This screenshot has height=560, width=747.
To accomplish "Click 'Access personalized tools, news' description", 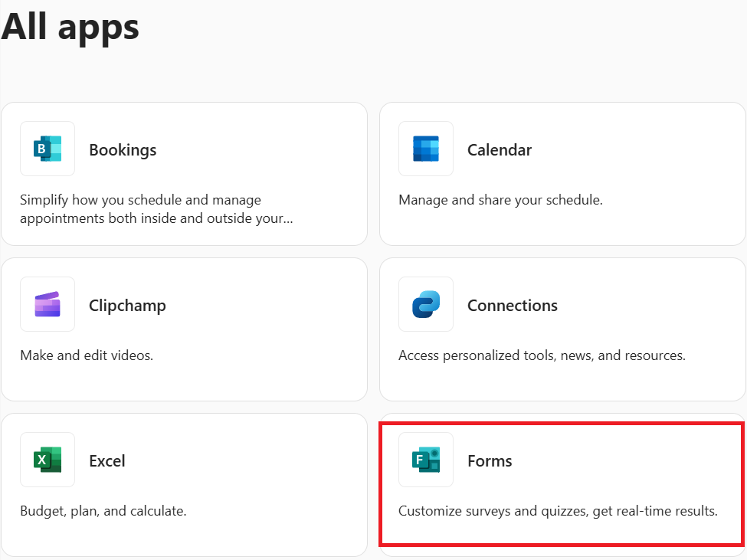I will [542, 355].
